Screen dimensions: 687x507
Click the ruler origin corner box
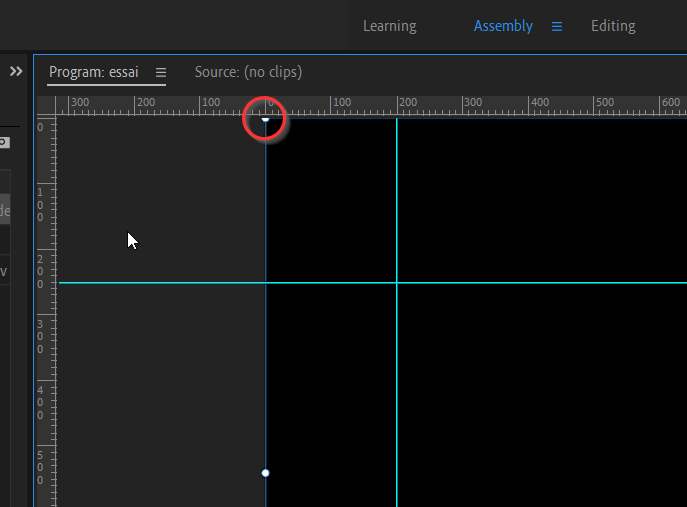(x=46, y=106)
